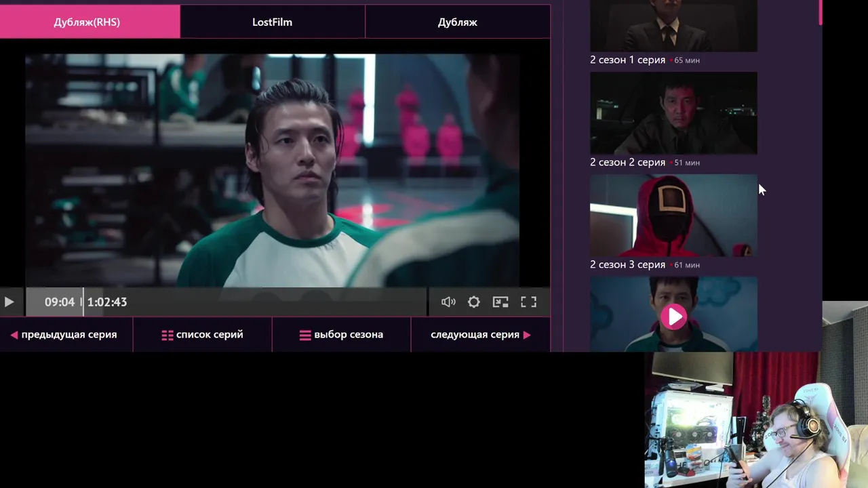Enable picture-in-picture mode icon
Image resolution: width=868 pixels, height=488 pixels.
point(500,302)
